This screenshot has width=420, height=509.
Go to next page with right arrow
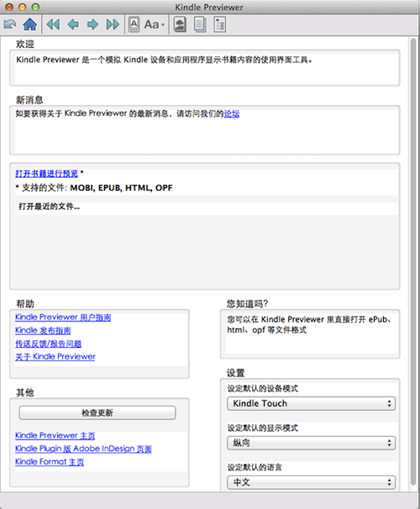(93, 24)
